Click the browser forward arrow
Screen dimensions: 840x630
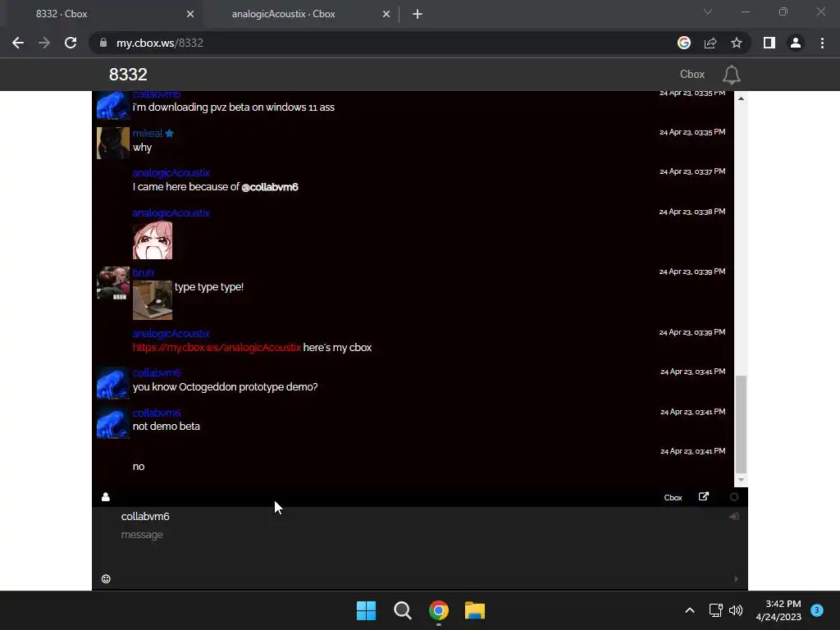point(44,43)
